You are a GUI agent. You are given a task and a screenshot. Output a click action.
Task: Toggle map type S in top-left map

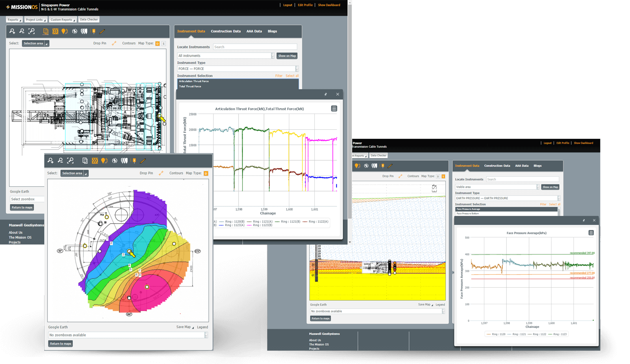(163, 43)
